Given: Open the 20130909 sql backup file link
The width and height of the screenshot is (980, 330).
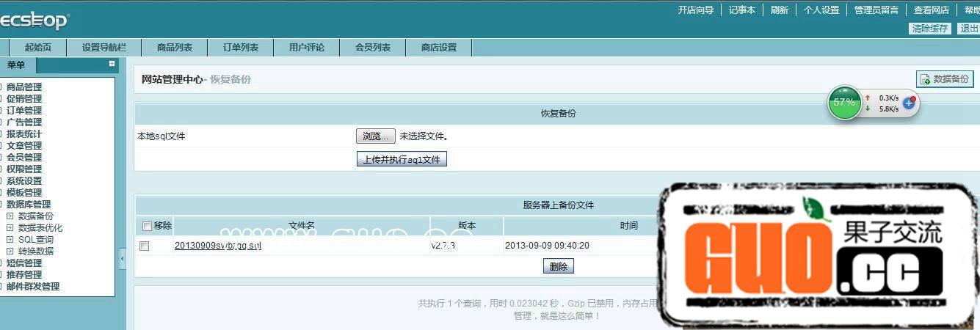Looking at the screenshot, I should 218,246.
